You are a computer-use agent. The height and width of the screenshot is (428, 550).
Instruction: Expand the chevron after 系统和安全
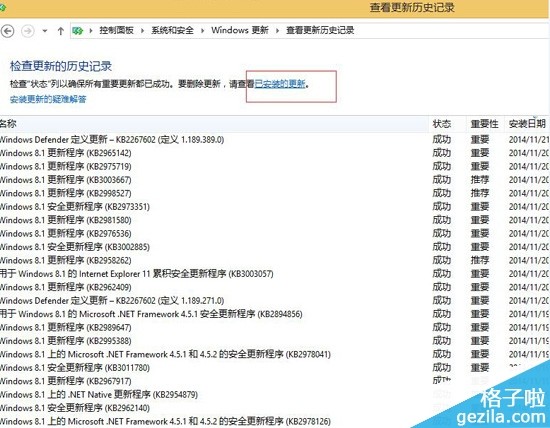(x=202, y=31)
